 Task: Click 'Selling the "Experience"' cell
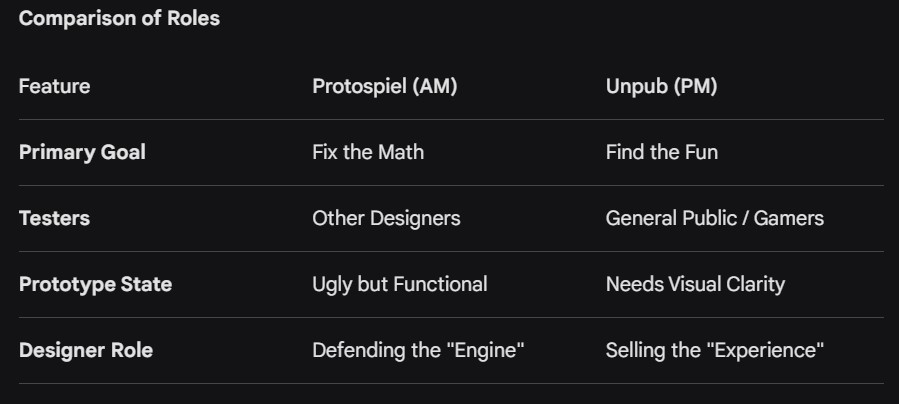[x=714, y=350]
